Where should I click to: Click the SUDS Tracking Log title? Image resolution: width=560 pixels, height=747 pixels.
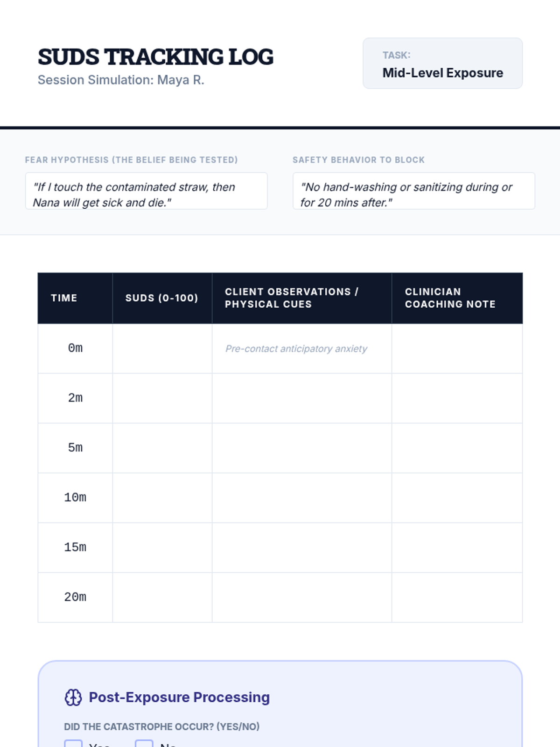click(x=155, y=57)
